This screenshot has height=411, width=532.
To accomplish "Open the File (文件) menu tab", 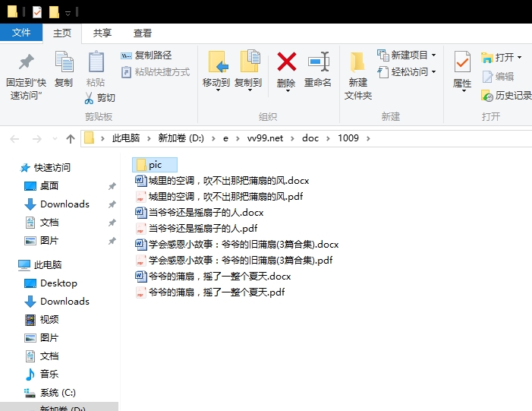I will pyautogui.click(x=21, y=33).
